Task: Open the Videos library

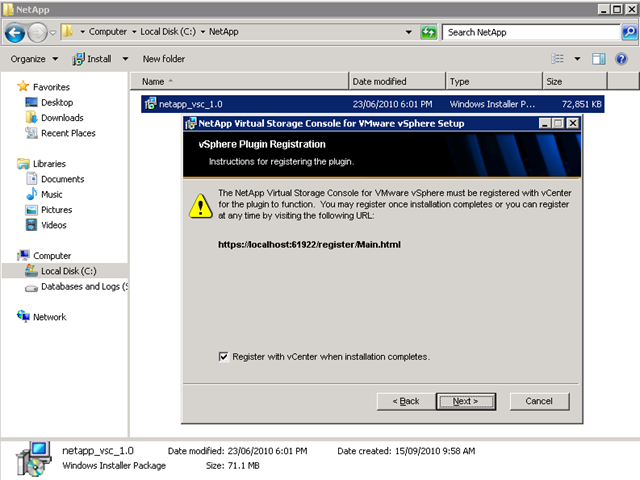Action: click(53, 225)
